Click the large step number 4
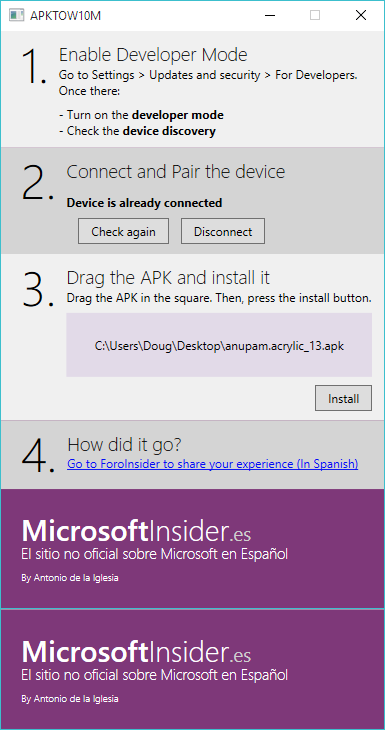Image resolution: width=385 pixels, height=730 pixels. [38, 455]
